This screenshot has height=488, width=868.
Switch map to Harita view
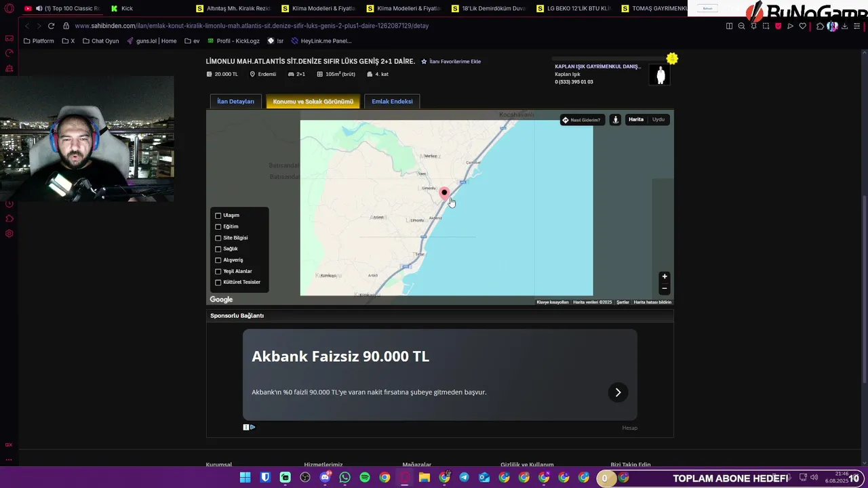(x=636, y=119)
